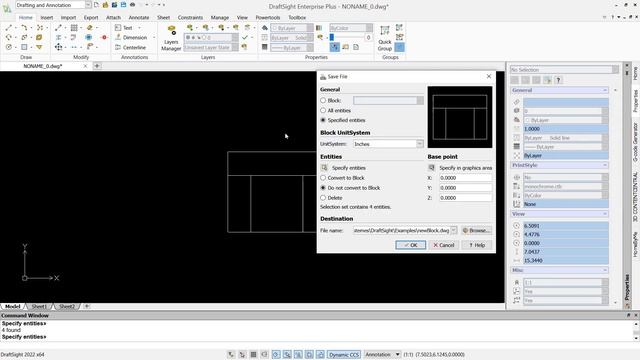Select the Text annotation tool
Screen dimensions: 640x360
pyautogui.click(x=124, y=28)
